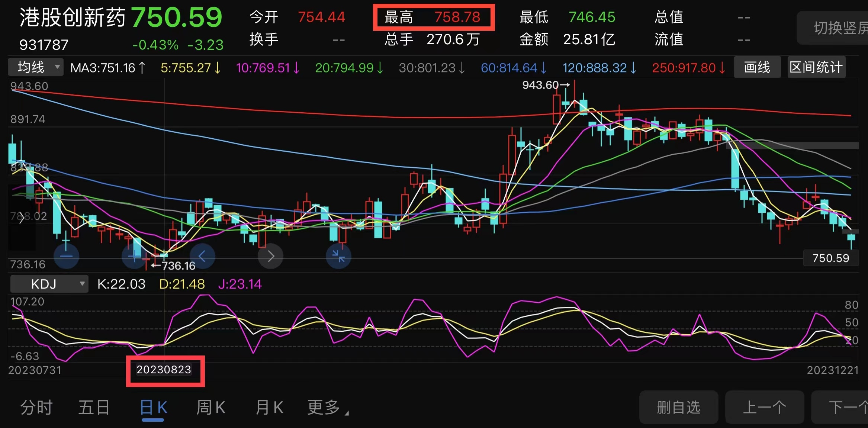Click the -0.43% change percentage

[155, 45]
